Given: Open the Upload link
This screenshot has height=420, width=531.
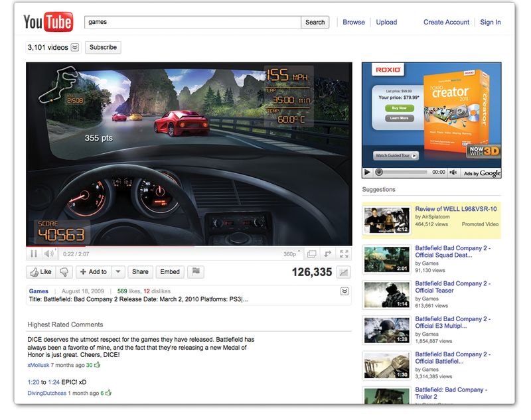Looking at the screenshot, I should pyautogui.click(x=386, y=23).
